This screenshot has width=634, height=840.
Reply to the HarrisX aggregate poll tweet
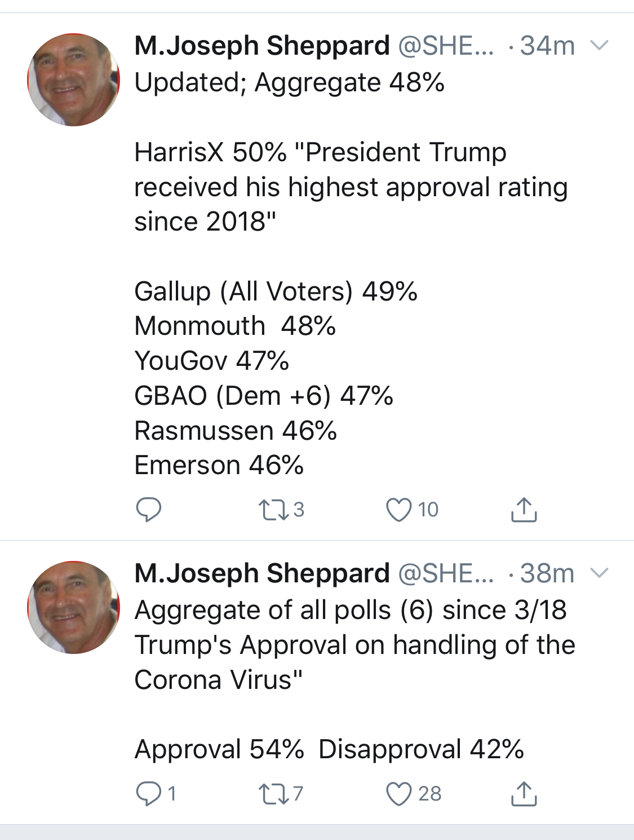(x=149, y=510)
